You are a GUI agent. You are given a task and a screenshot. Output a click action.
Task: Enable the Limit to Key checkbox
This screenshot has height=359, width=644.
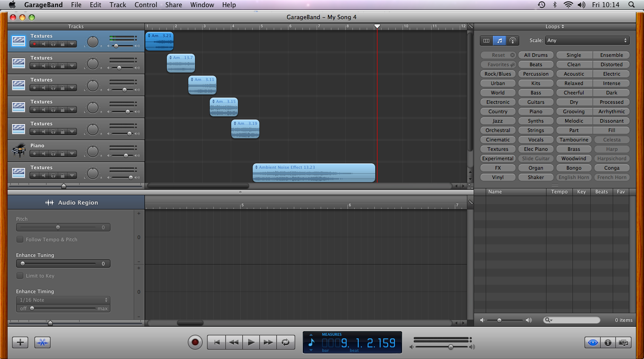click(x=20, y=276)
